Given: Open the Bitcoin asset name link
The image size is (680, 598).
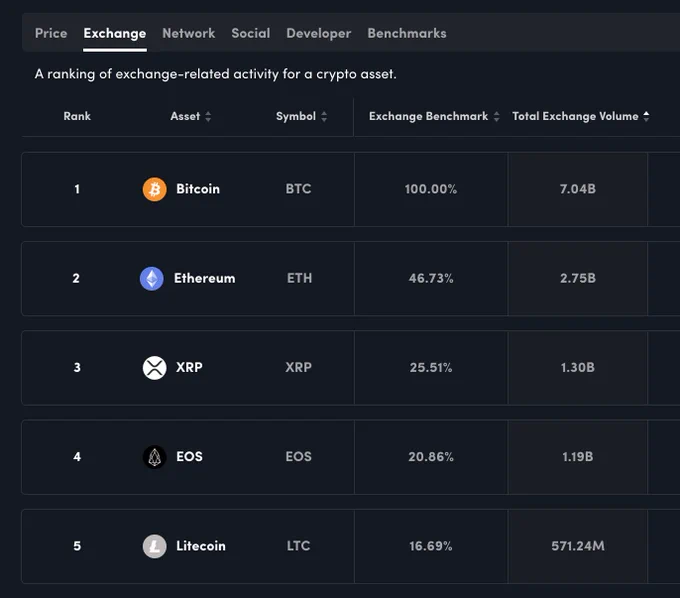Looking at the screenshot, I should coord(198,189).
